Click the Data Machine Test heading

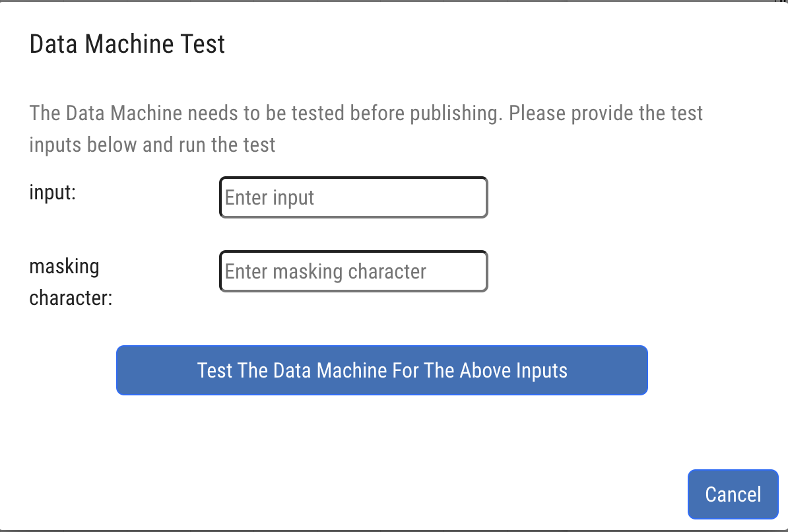click(x=127, y=44)
